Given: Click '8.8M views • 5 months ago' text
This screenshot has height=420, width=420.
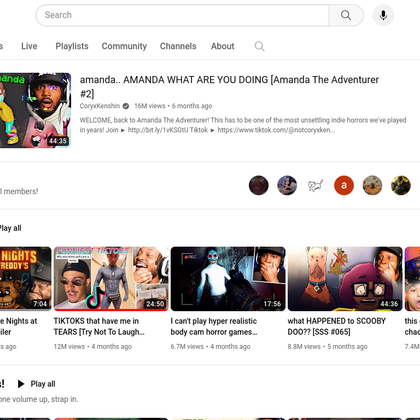Looking at the screenshot, I should click(x=327, y=347).
